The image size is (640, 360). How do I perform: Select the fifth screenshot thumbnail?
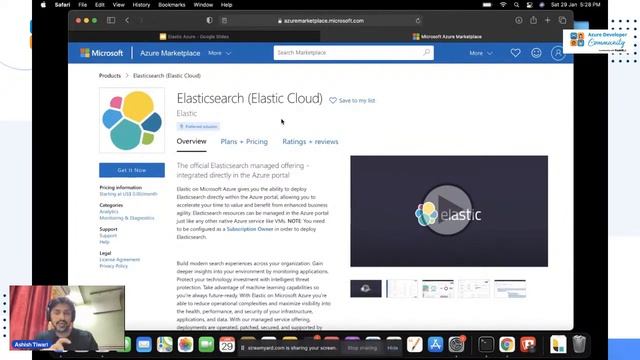tap(510, 289)
